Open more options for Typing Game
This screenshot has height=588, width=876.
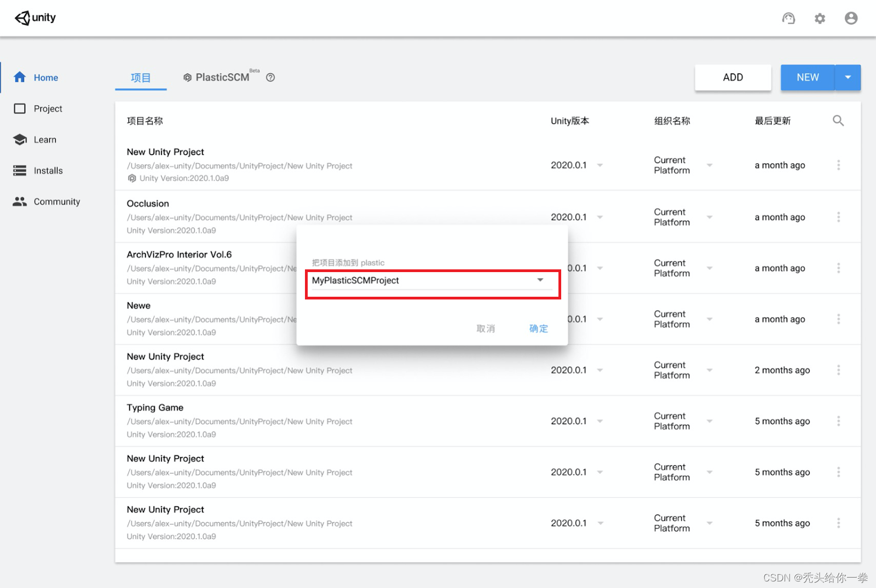[838, 421]
